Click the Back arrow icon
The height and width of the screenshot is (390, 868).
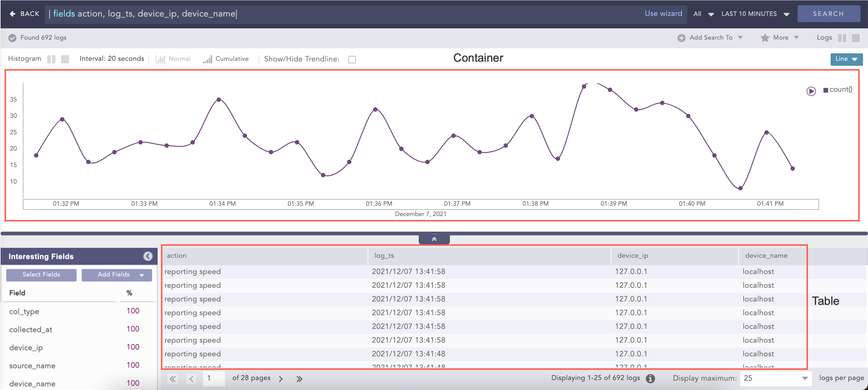12,14
